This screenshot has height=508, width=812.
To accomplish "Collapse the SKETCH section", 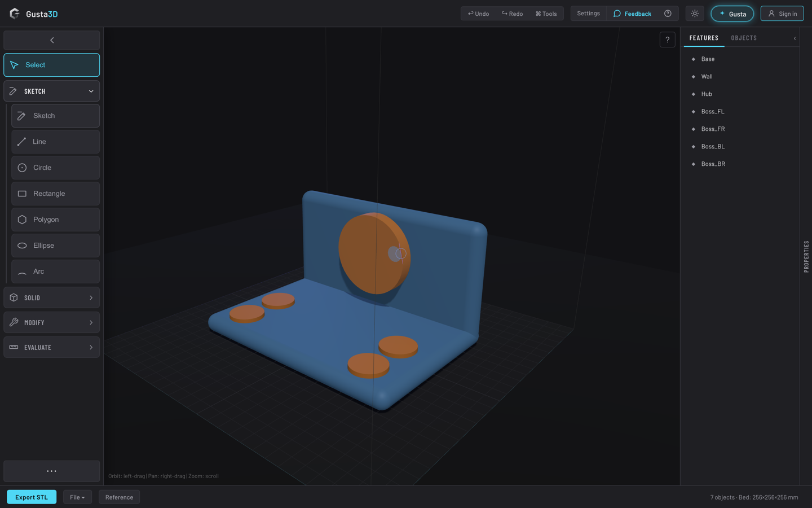I will pyautogui.click(x=52, y=91).
